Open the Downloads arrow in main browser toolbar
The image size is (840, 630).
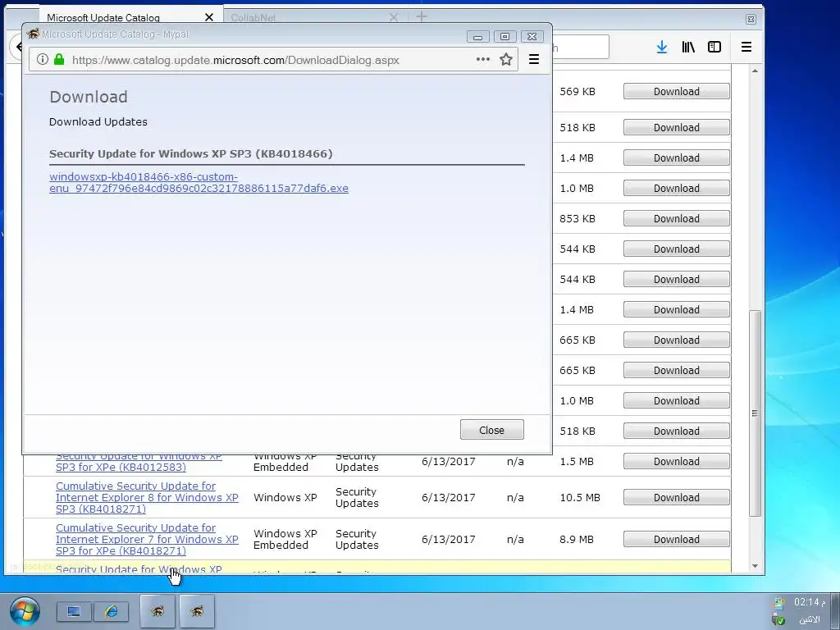662,47
